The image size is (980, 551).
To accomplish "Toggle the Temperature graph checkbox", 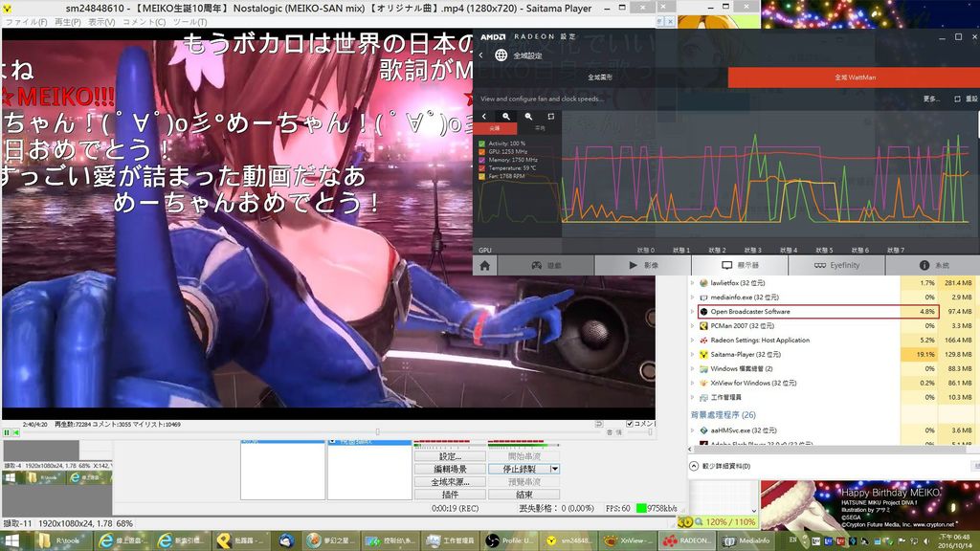I will point(482,168).
